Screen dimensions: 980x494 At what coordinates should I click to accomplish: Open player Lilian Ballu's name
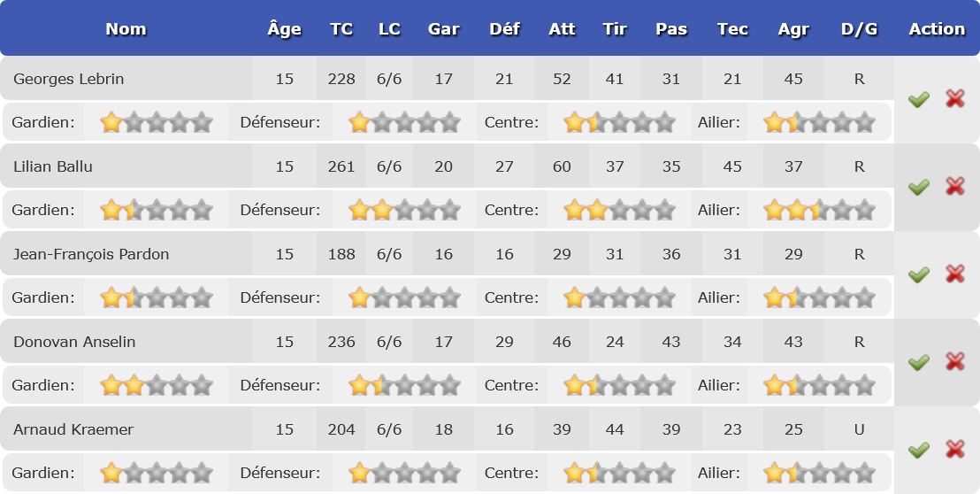pyautogui.click(x=53, y=166)
